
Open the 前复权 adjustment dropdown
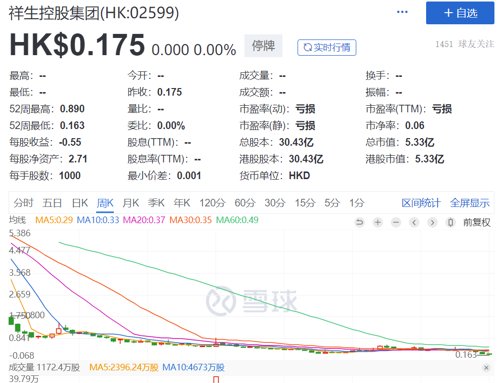point(477,222)
